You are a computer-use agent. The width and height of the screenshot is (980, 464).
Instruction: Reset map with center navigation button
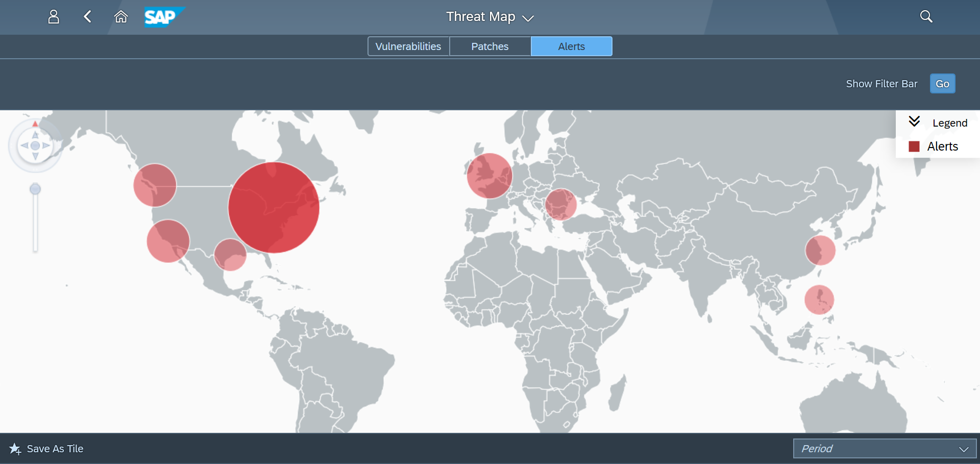(35, 145)
